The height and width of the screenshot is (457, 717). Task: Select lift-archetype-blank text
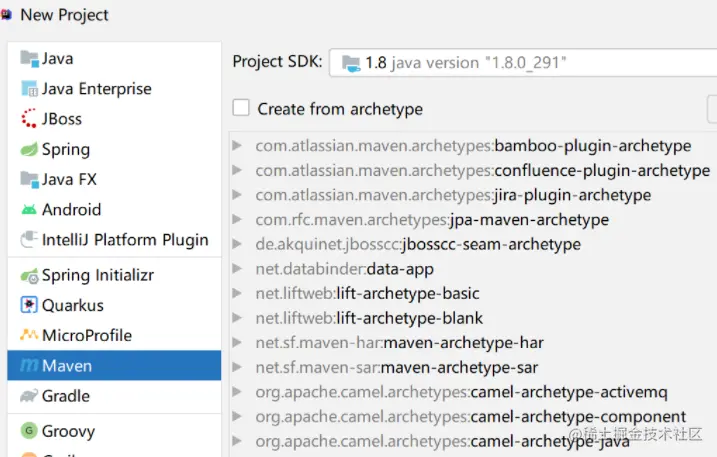pos(410,318)
